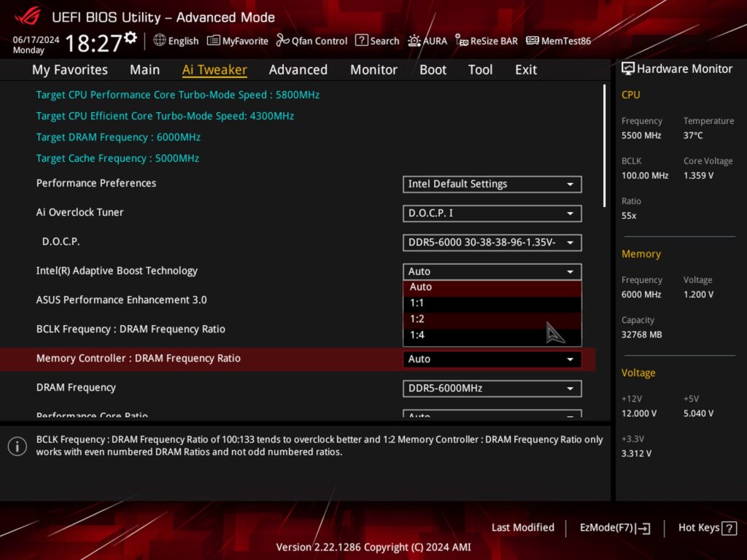Open Hot Keys help
This screenshot has width=747, height=560.
[x=707, y=528]
